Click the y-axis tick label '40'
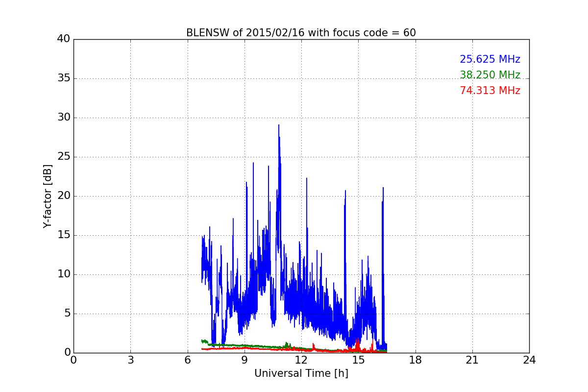Viewport: 588px width, 392px height. coord(64,39)
